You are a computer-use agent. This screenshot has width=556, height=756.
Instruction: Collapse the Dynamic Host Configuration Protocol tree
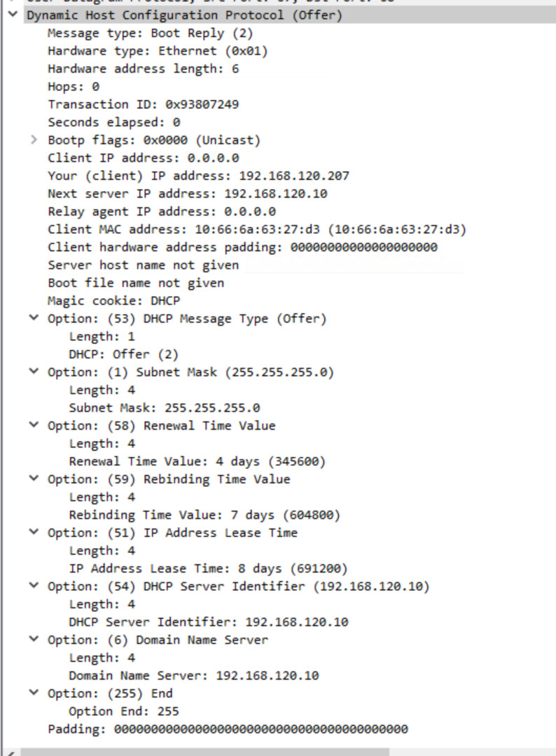pos(12,15)
